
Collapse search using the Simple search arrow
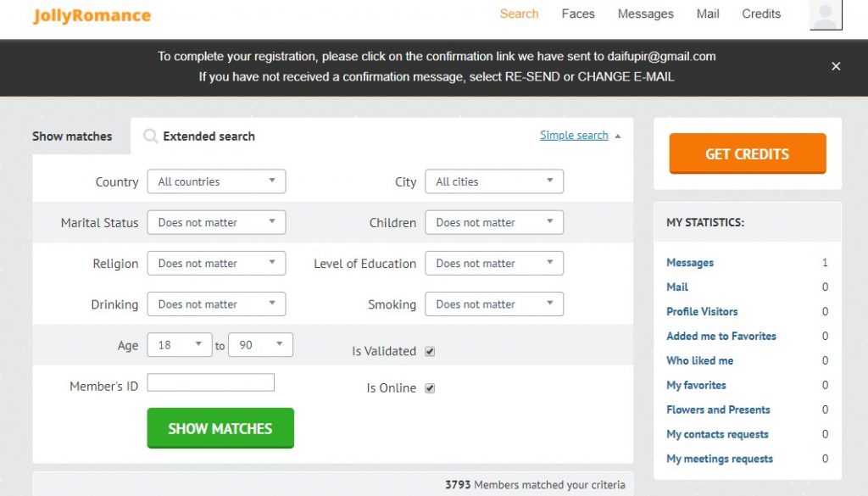618,137
